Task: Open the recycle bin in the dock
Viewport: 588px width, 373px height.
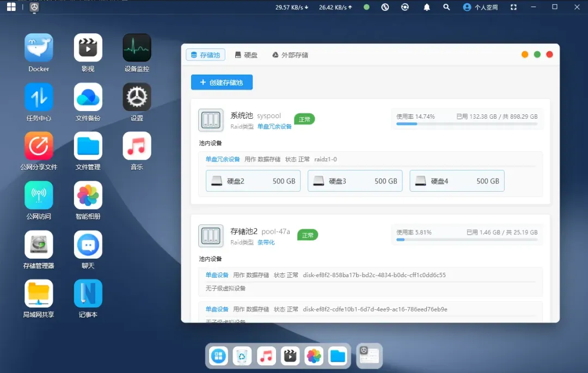Action: (242, 356)
